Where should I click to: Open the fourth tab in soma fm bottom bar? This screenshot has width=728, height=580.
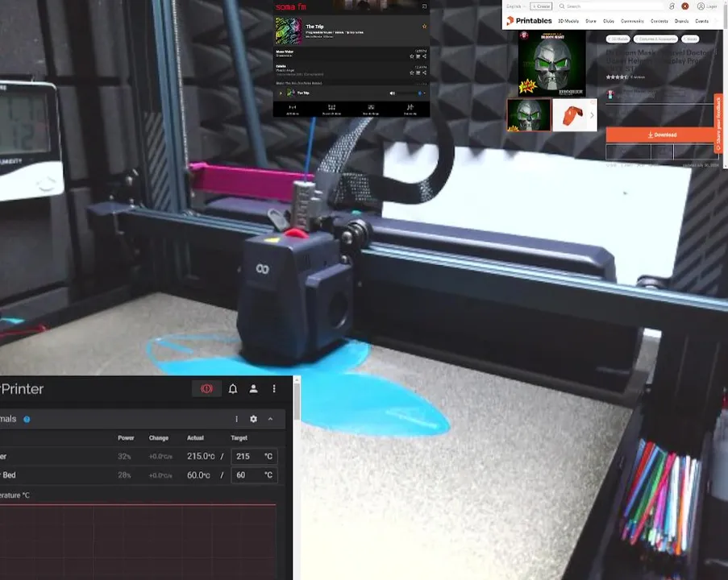pyautogui.click(x=410, y=110)
